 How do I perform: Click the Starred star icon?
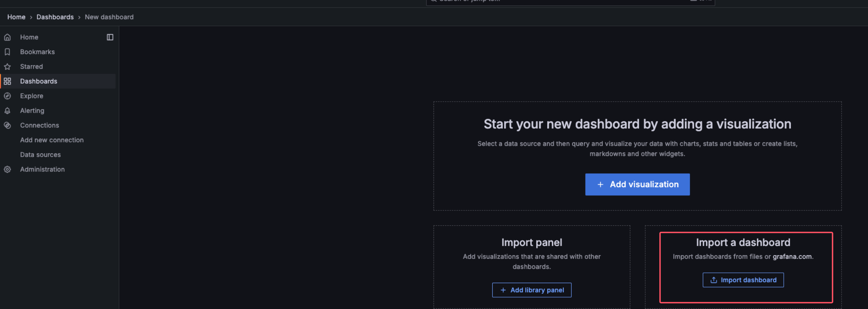coord(7,67)
